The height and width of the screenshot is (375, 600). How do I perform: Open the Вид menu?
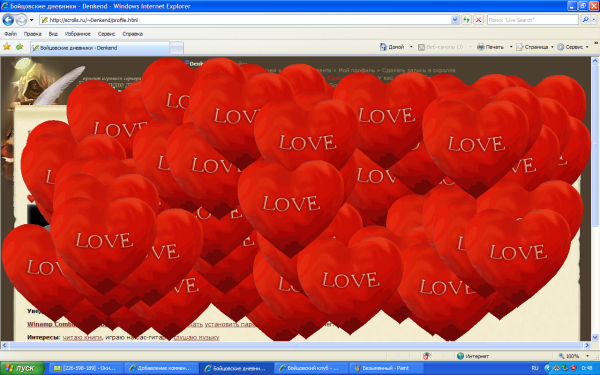(53, 34)
